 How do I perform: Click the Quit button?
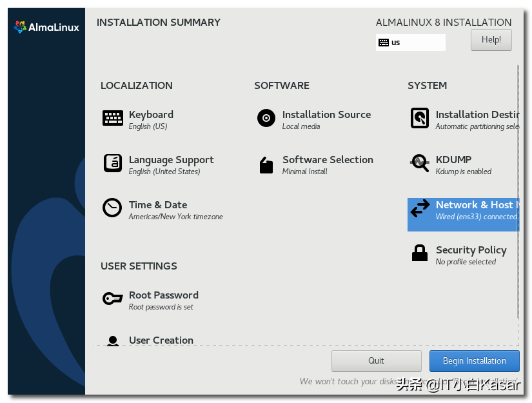point(376,361)
